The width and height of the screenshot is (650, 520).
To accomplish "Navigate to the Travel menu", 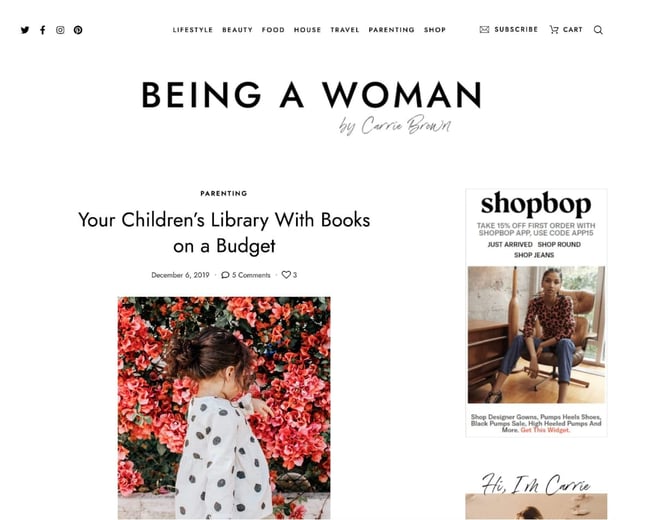I will pyautogui.click(x=345, y=30).
